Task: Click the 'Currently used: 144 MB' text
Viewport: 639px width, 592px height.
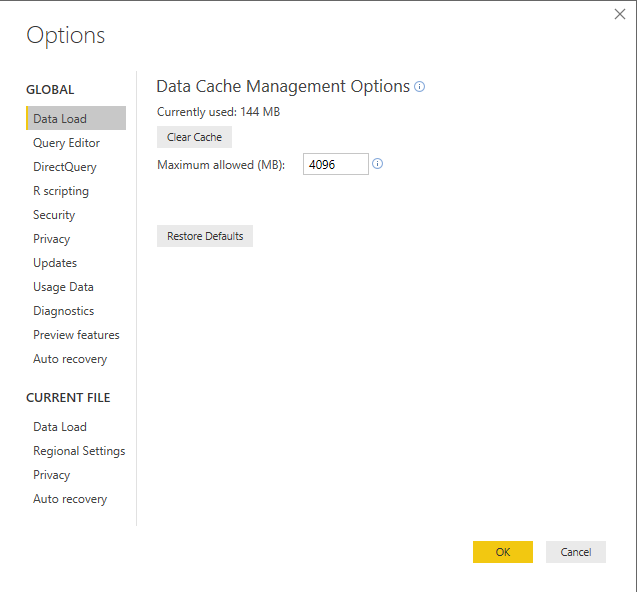Action: [x=218, y=112]
